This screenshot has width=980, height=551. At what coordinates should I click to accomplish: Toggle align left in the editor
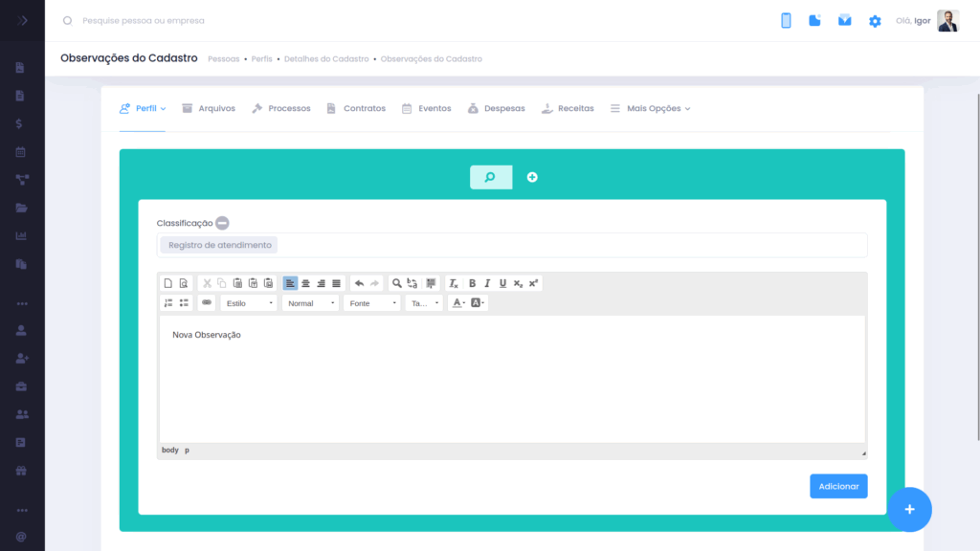[x=290, y=283]
